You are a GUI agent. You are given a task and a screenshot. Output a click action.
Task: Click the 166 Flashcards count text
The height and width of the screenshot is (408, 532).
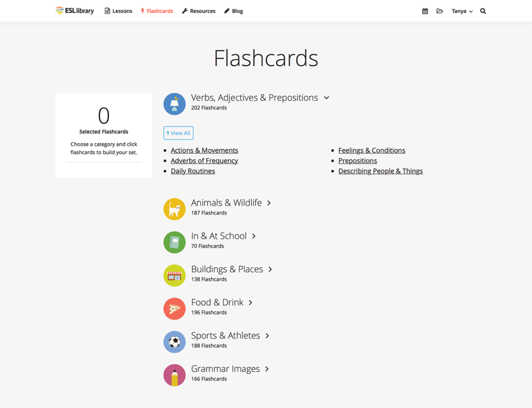[209, 379]
